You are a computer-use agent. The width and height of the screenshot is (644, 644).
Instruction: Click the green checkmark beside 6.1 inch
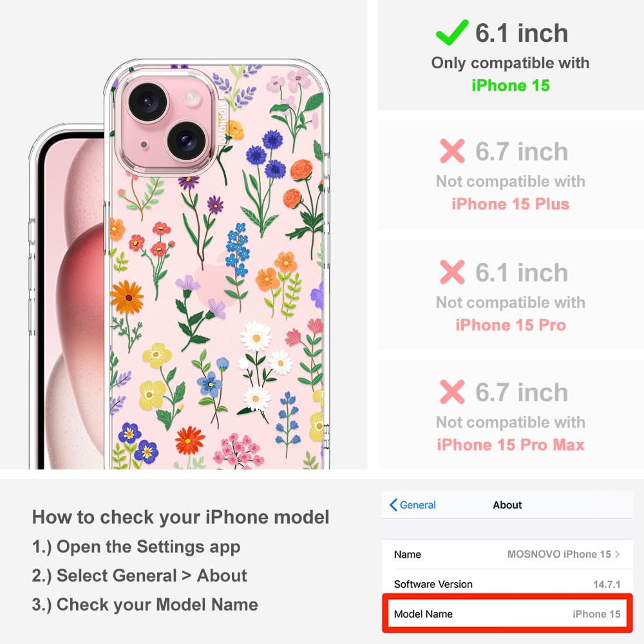tap(452, 32)
